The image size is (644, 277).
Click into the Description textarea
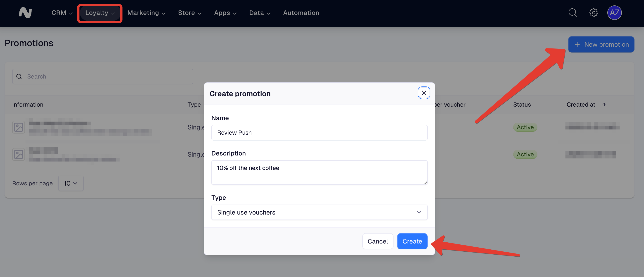[319, 172]
